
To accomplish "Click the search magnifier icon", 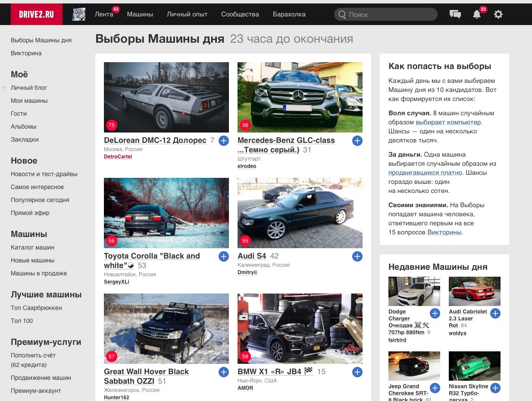I will click(342, 14).
